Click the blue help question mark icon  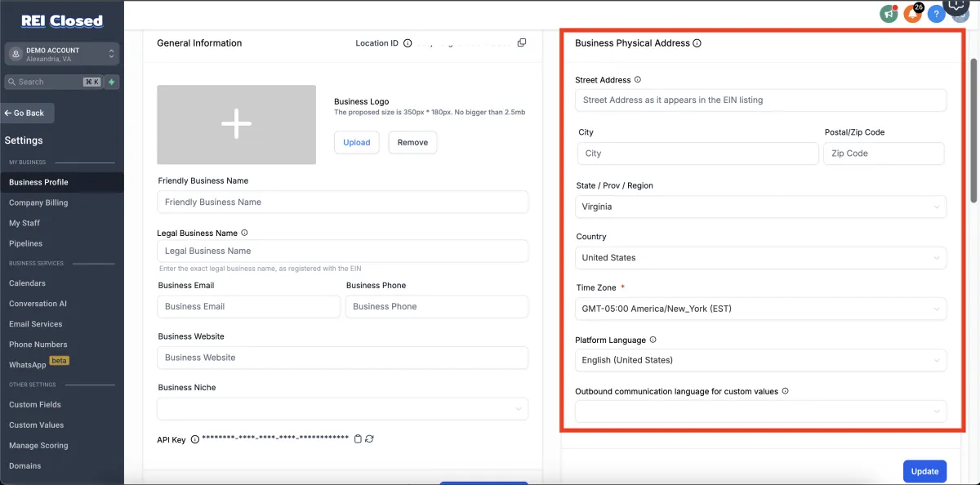(x=937, y=14)
